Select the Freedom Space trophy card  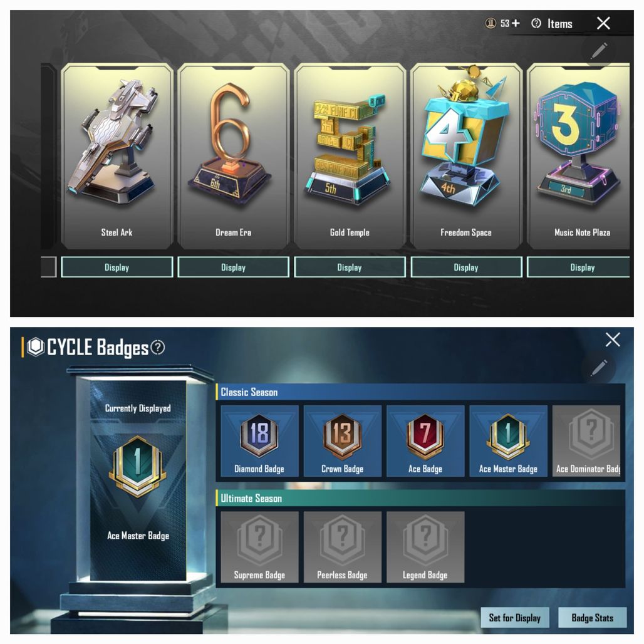point(466,156)
